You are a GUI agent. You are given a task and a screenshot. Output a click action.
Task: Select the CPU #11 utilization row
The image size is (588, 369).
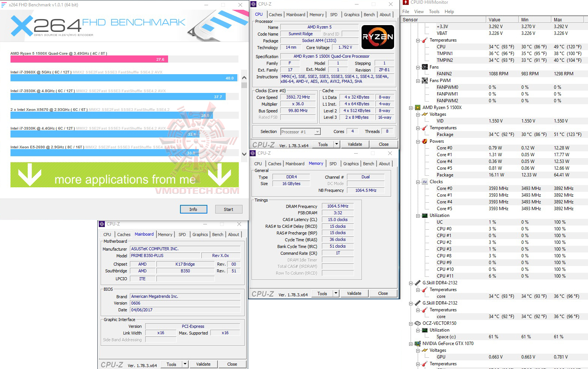pyautogui.click(x=494, y=276)
